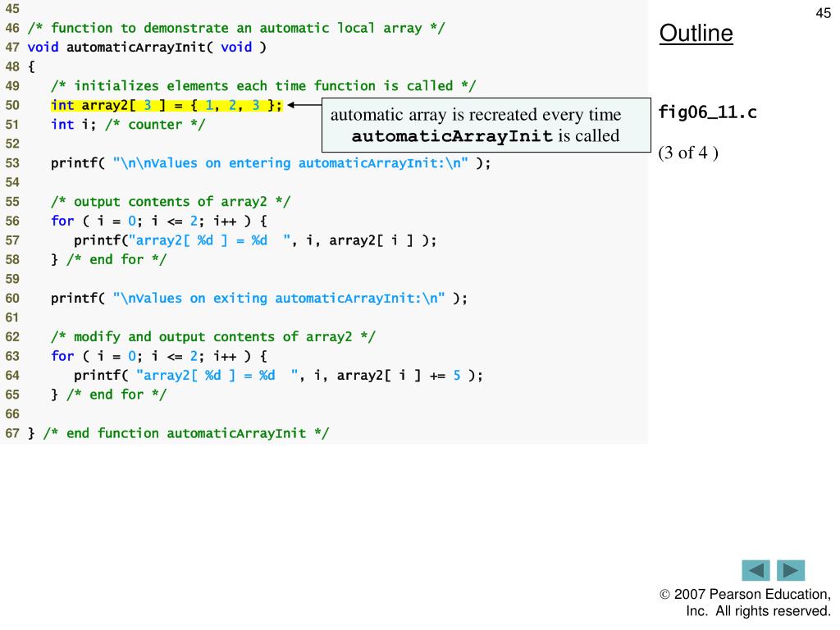
Task: Advance with the next slide arrow button
Action: tap(791, 570)
